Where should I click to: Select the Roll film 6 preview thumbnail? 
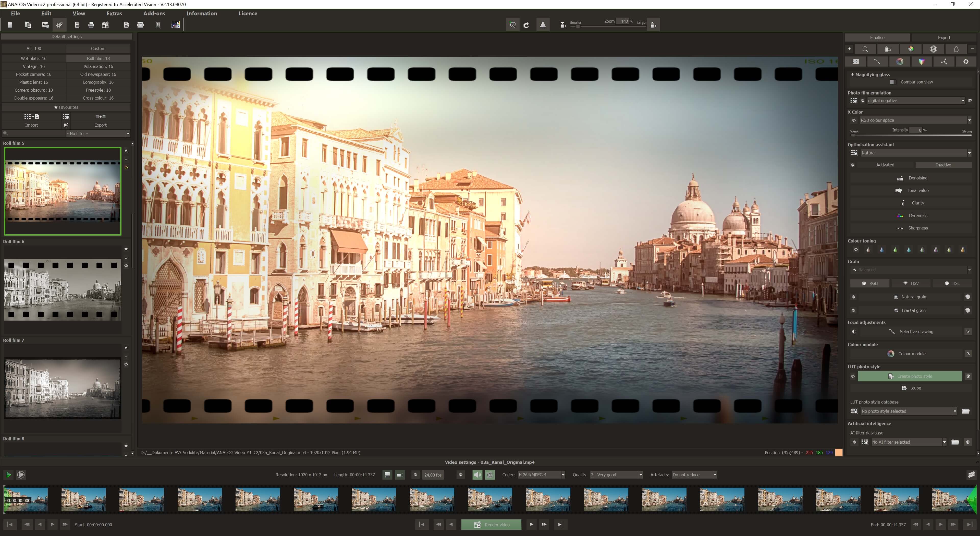(x=63, y=289)
